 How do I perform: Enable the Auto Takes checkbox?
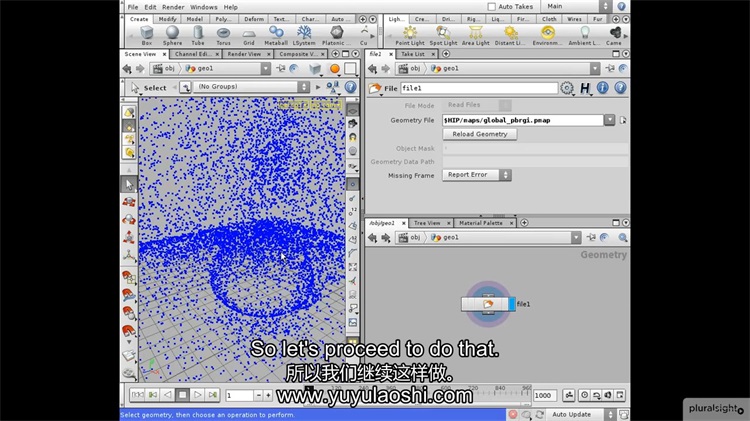(x=491, y=7)
